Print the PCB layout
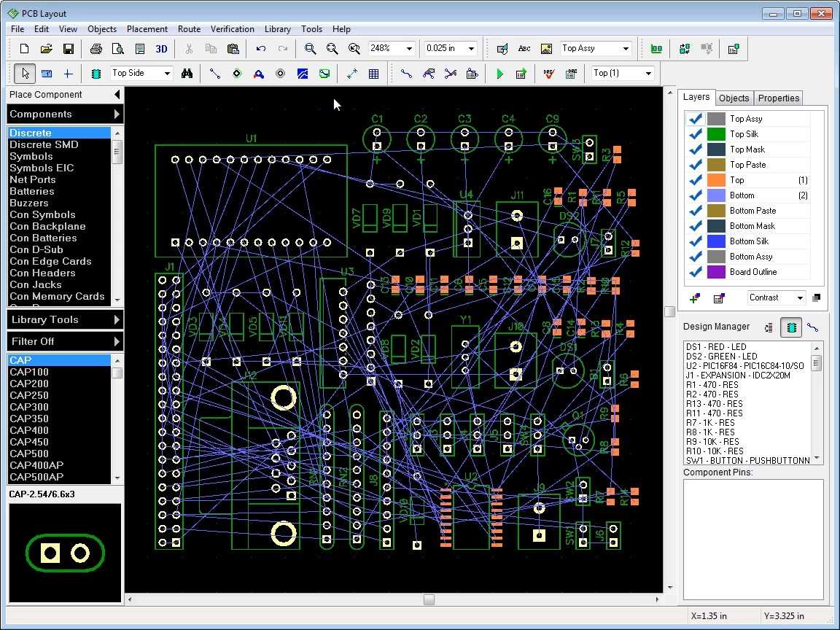The height and width of the screenshot is (630, 840). point(96,49)
